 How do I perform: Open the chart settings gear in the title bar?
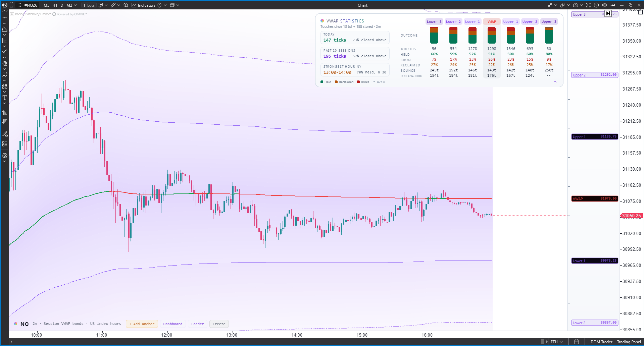coord(604,5)
